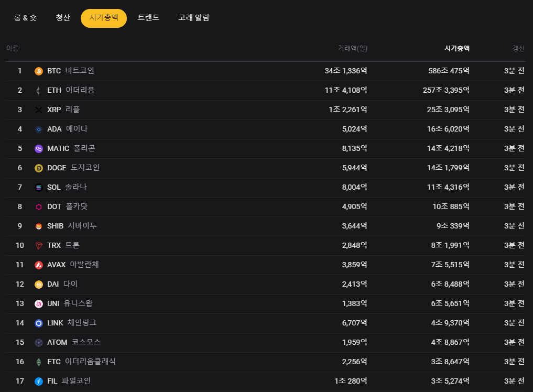Click the Ethereum ETH coin icon

38,91
